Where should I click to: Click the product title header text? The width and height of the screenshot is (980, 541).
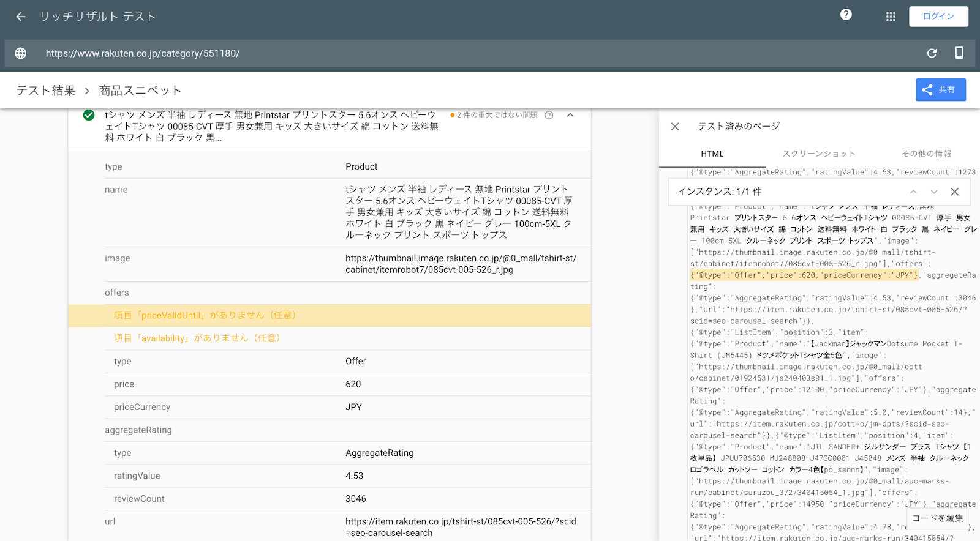pyautogui.click(x=271, y=126)
